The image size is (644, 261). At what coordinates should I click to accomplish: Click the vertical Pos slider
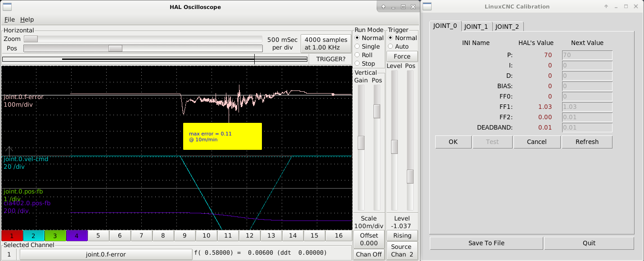(x=377, y=148)
